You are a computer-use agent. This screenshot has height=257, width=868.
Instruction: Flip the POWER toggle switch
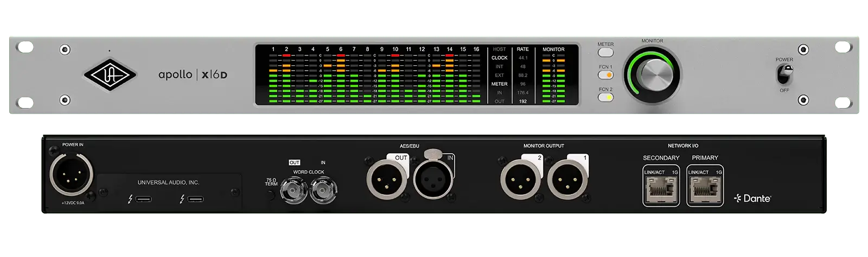[x=784, y=74]
